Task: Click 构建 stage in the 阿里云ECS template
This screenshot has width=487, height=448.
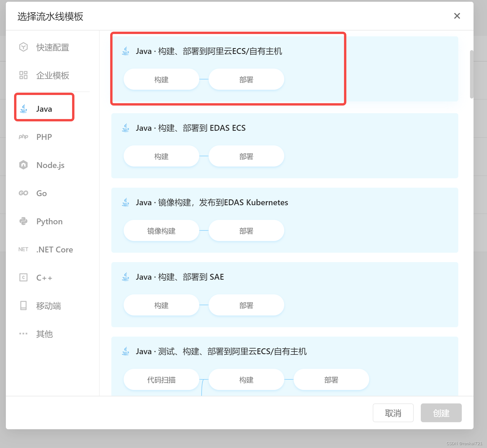Action: (x=161, y=79)
